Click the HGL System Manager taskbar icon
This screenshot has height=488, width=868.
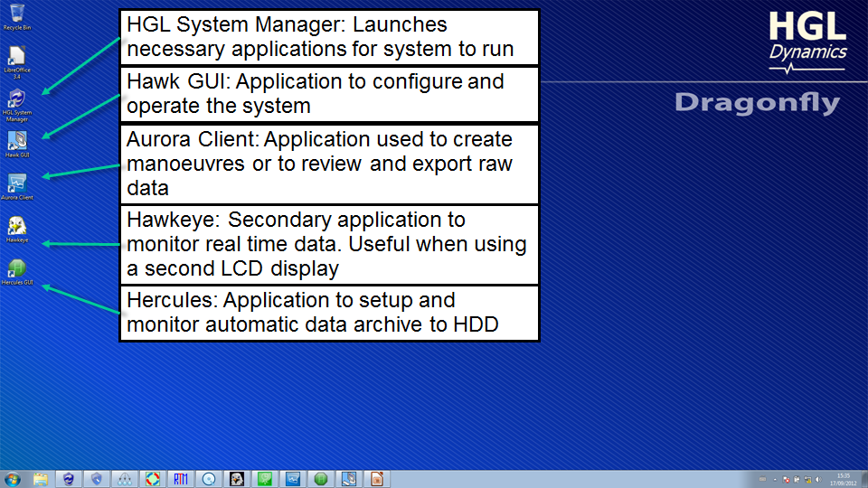[69, 479]
